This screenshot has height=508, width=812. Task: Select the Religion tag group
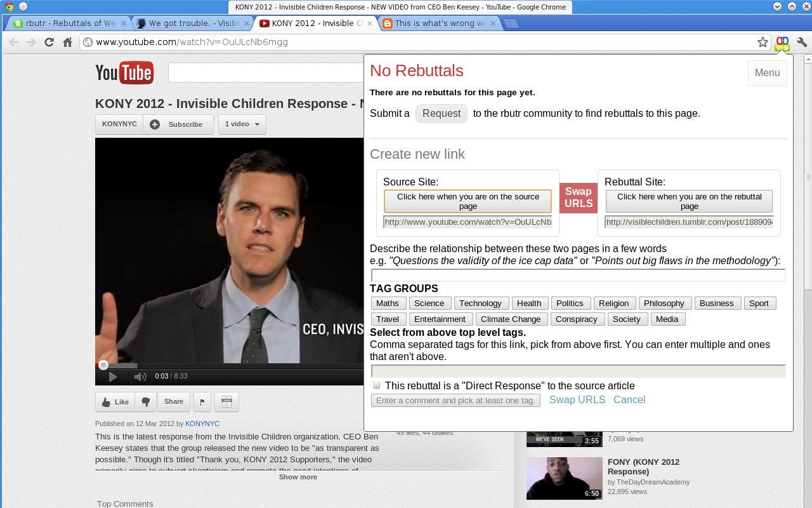tap(614, 304)
